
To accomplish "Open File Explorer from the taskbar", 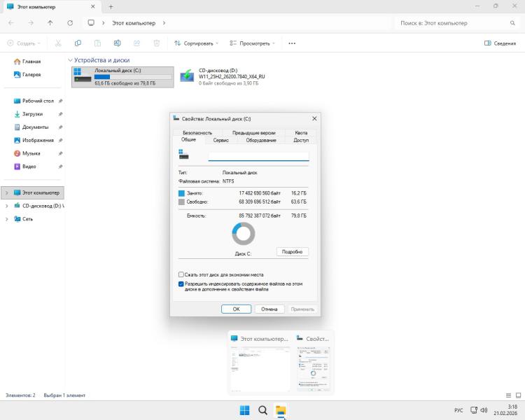I will [281, 410].
